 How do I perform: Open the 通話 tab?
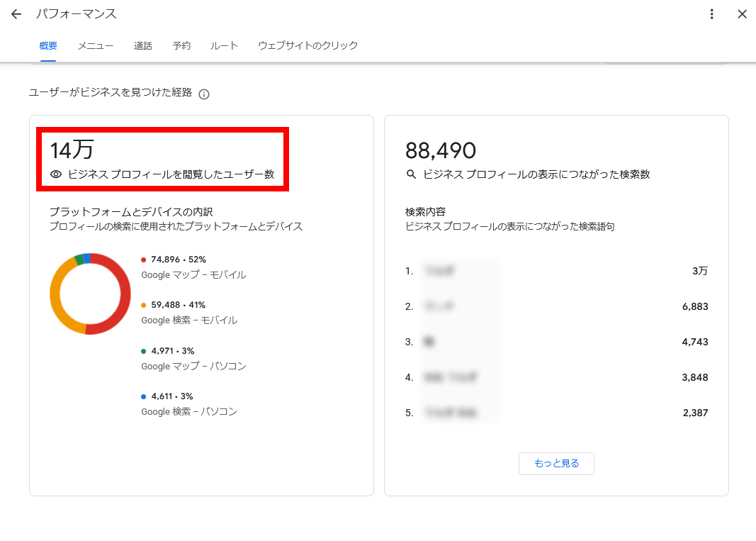(x=143, y=46)
